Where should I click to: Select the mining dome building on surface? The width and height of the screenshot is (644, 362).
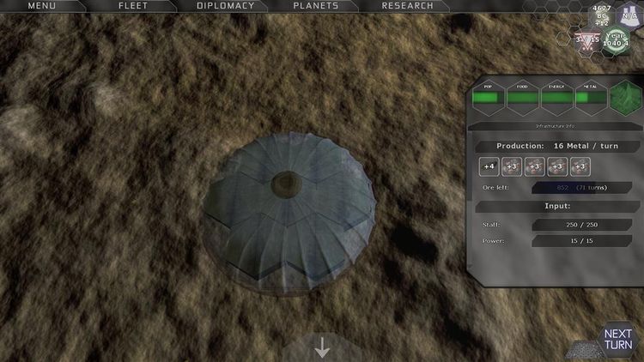(289, 213)
